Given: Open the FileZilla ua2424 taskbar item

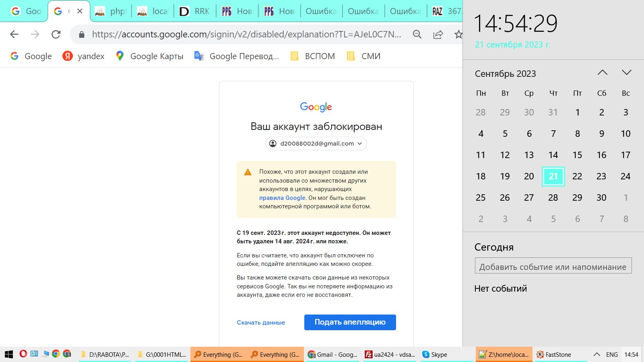Looking at the screenshot, I should tap(390, 354).
